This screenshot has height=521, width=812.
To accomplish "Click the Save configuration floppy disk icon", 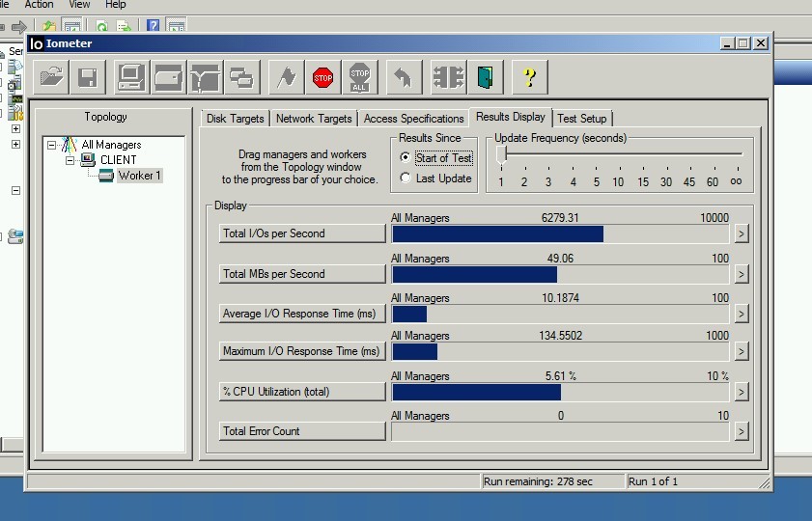I will tap(87, 76).
